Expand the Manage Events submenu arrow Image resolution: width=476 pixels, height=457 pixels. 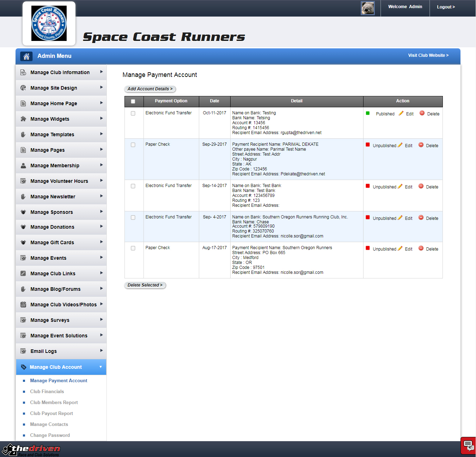[101, 258]
